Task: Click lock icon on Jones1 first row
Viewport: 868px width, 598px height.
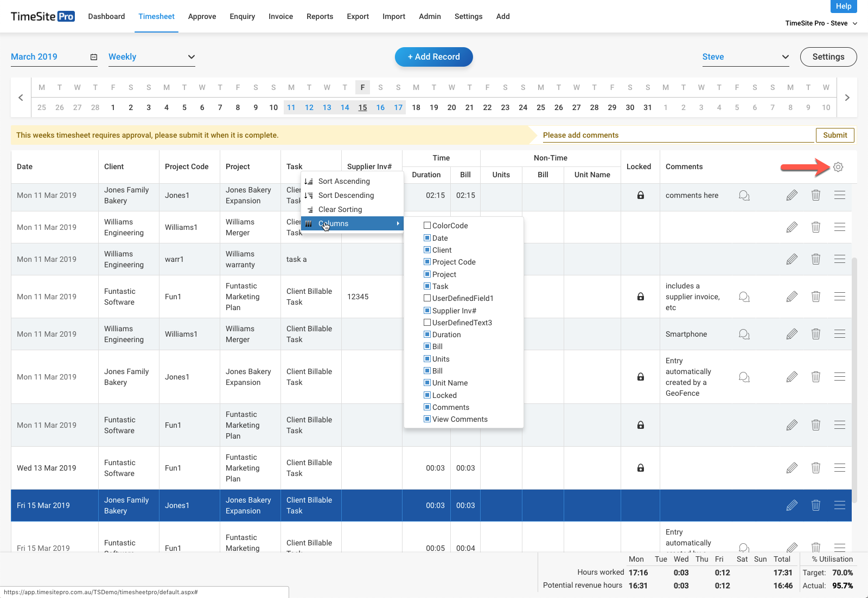Action: [641, 195]
